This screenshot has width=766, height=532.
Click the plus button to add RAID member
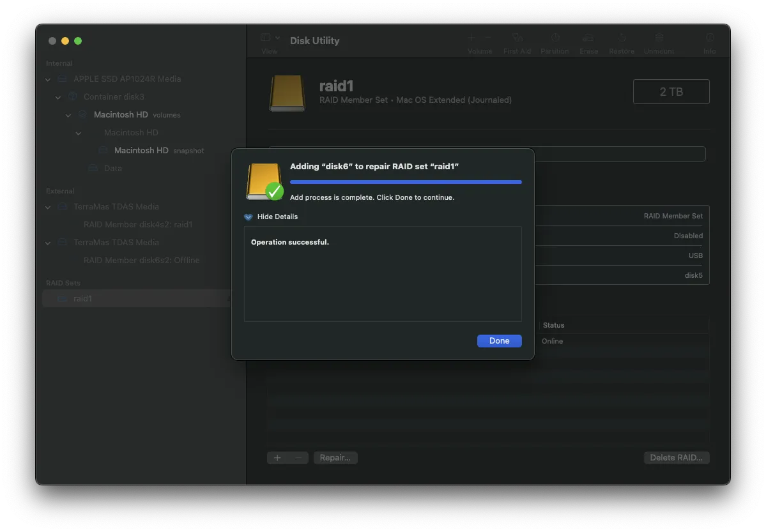pyautogui.click(x=277, y=458)
